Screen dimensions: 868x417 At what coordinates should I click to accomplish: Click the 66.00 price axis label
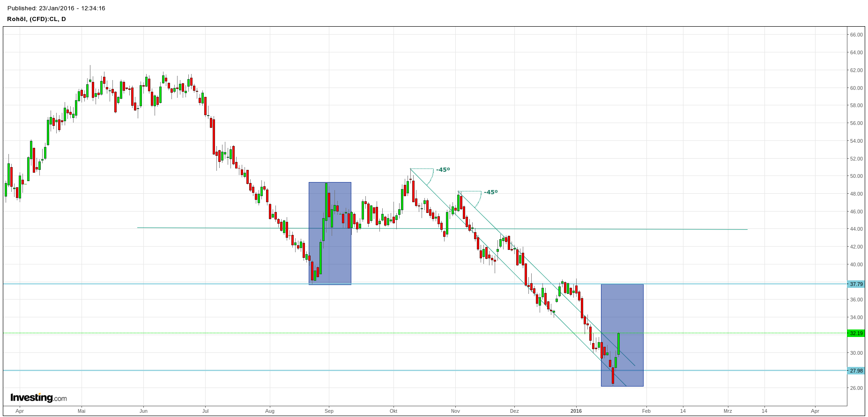[x=856, y=35]
